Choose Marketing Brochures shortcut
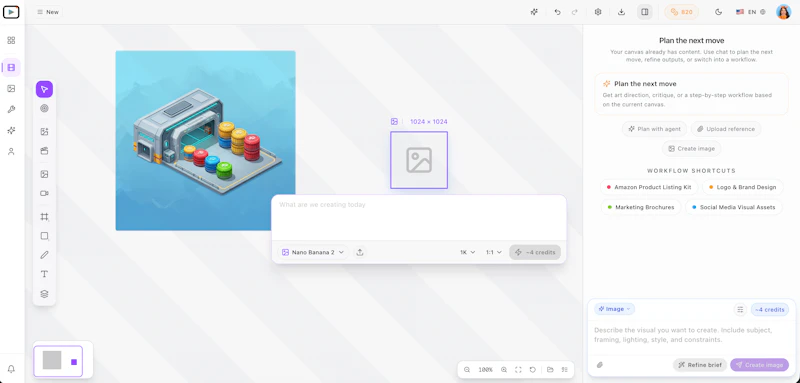The height and width of the screenshot is (383, 800). coord(640,207)
